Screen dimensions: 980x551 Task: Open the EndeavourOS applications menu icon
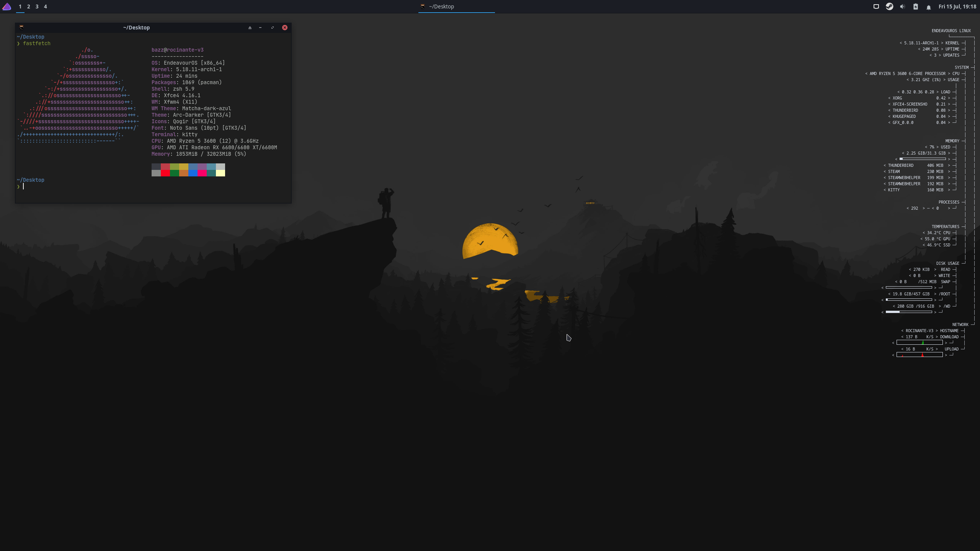pos(7,7)
